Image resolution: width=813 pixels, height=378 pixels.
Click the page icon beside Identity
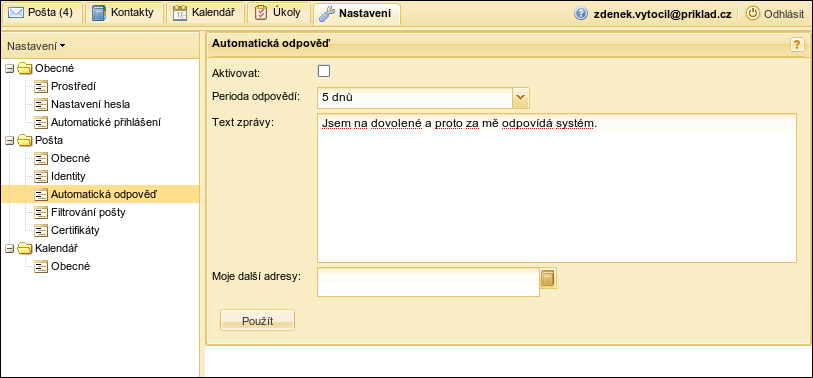pos(40,176)
